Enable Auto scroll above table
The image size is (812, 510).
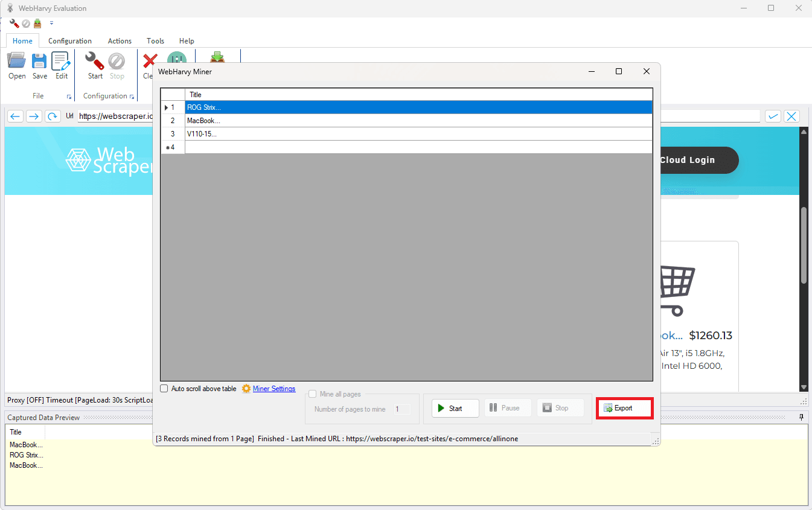pyautogui.click(x=164, y=388)
